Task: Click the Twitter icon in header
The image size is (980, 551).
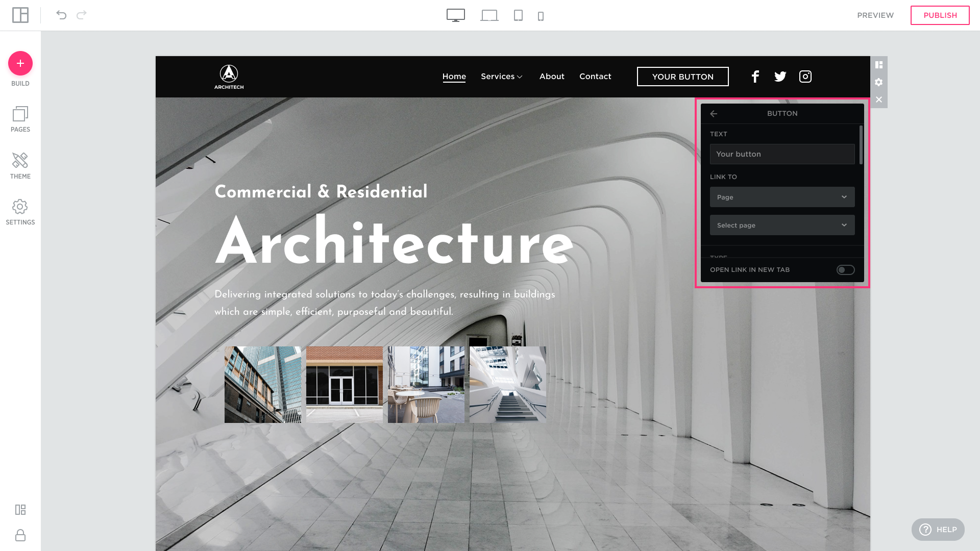Action: click(780, 77)
